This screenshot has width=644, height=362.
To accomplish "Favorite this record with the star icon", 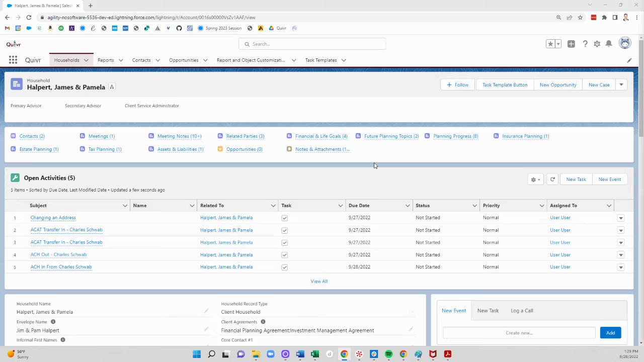I will coord(550,44).
